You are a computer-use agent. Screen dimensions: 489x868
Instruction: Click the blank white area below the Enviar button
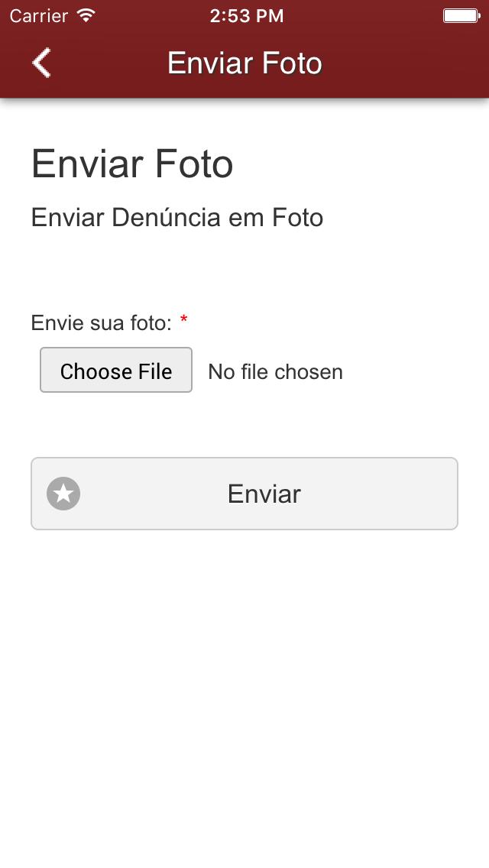pos(244,692)
